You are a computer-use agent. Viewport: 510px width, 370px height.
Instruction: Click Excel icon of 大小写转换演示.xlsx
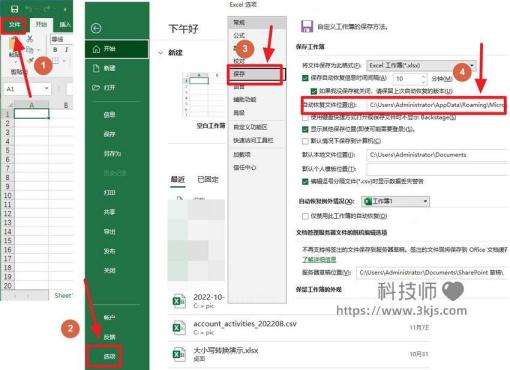[179, 355]
